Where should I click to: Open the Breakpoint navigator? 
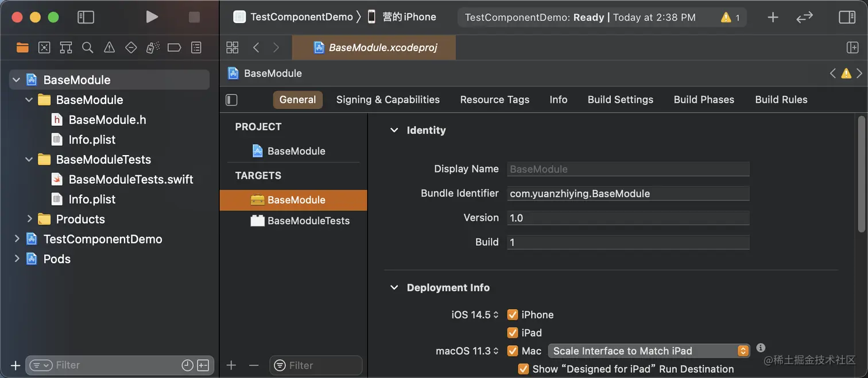[x=174, y=48]
